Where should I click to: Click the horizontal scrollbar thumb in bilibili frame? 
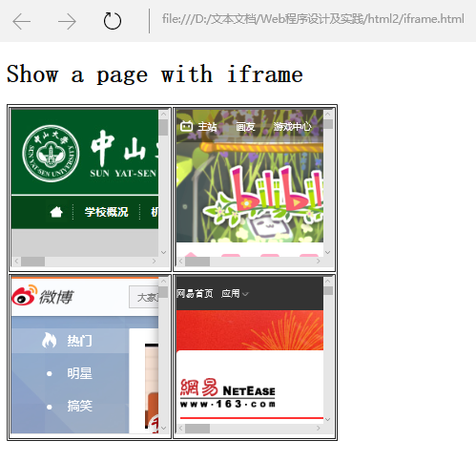coord(197,262)
